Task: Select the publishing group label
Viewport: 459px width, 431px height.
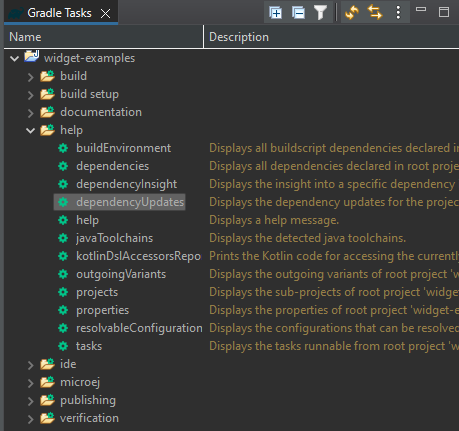Action: point(88,400)
